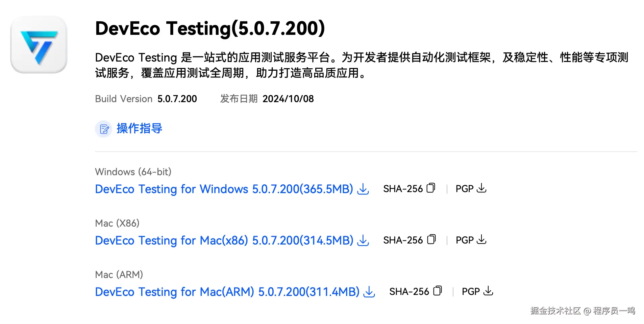Copy SHA-256 for the Mac(ARM) package
The height and width of the screenshot is (324, 644).
[438, 291]
